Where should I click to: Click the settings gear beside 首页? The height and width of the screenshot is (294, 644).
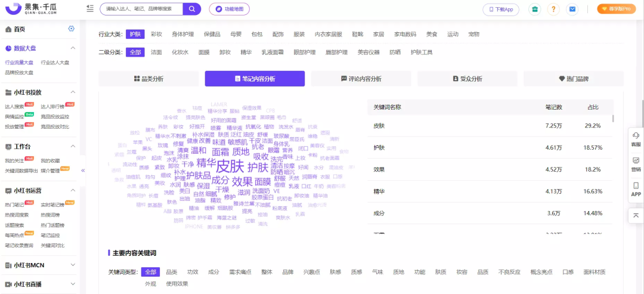[x=72, y=29]
